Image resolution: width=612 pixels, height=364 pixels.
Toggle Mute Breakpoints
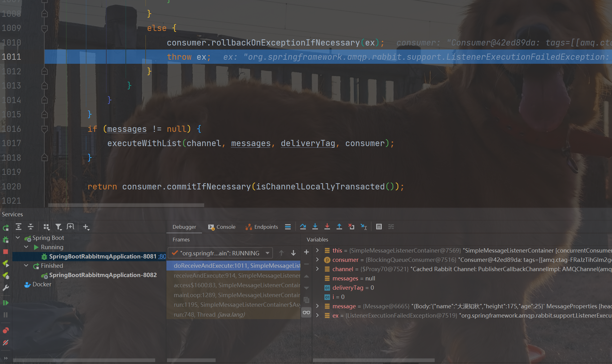6,343
